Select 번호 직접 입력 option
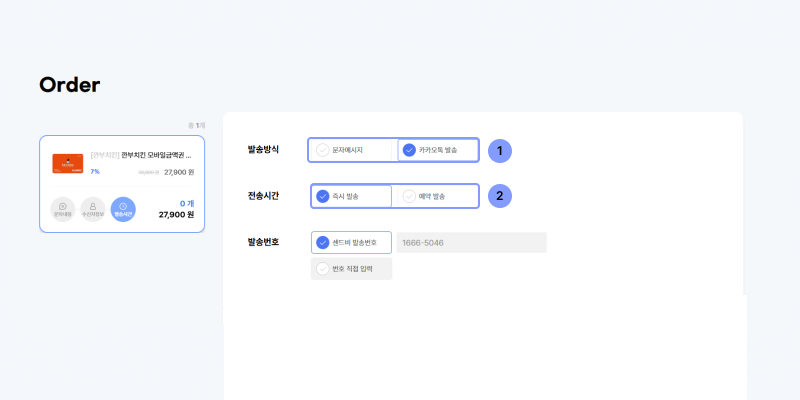 click(351, 269)
